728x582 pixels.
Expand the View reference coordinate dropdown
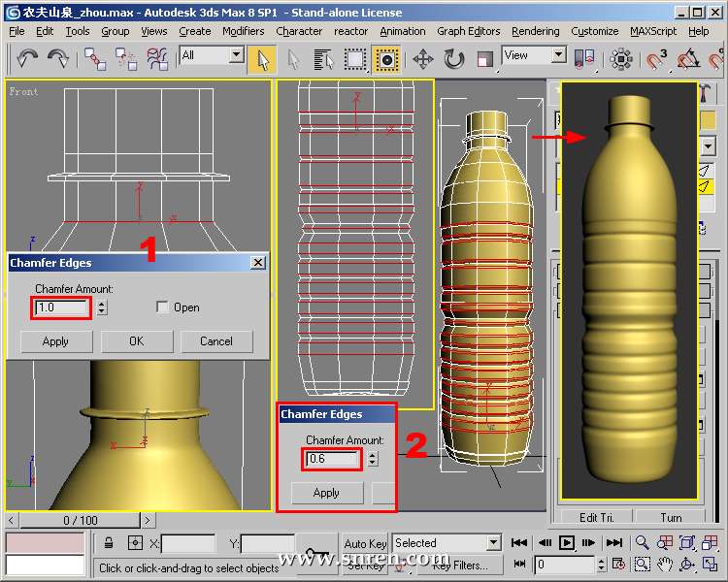(x=558, y=55)
